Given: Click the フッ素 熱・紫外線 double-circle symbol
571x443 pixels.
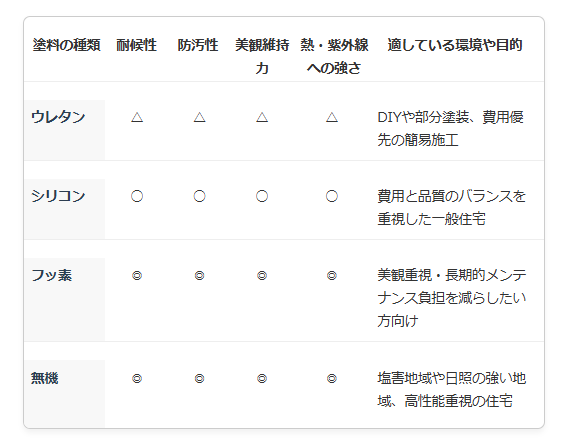Looking at the screenshot, I should click(332, 276).
